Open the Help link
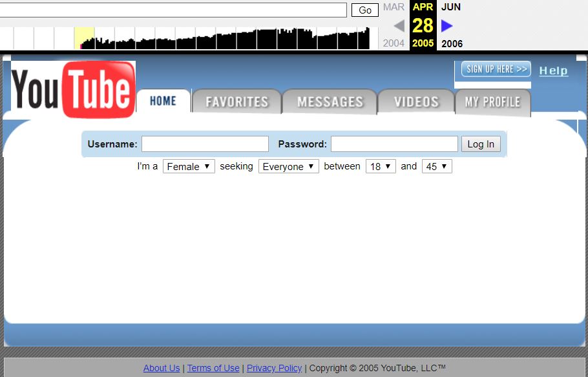 point(554,70)
